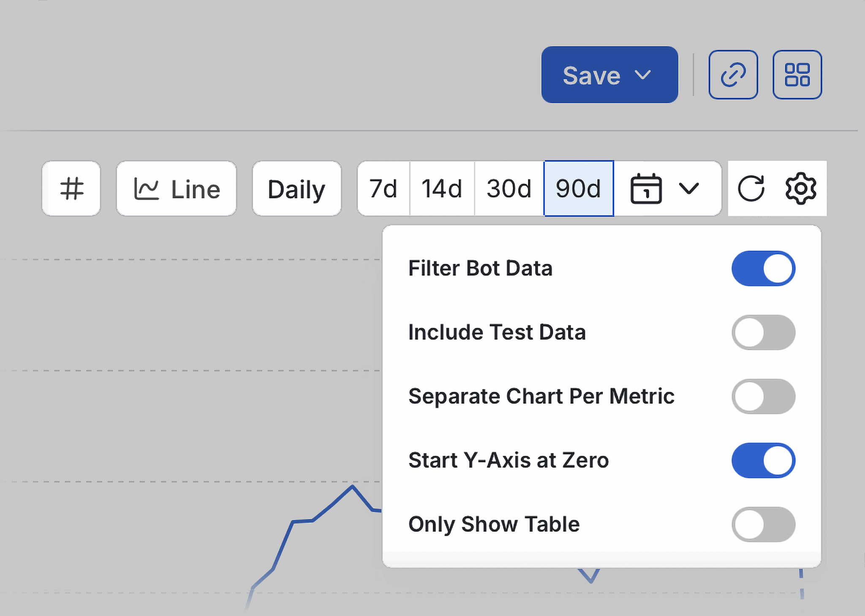This screenshot has height=616, width=865.
Task: Open the Save dropdown chevron
Action: tap(643, 75)
